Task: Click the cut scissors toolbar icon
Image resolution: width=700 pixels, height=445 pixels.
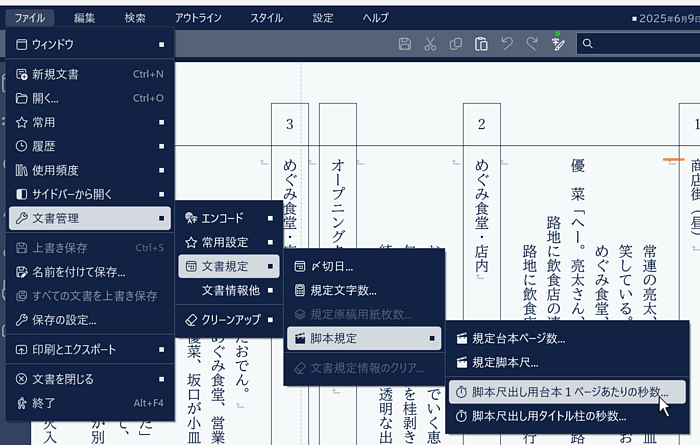Action: coord(430,44)
